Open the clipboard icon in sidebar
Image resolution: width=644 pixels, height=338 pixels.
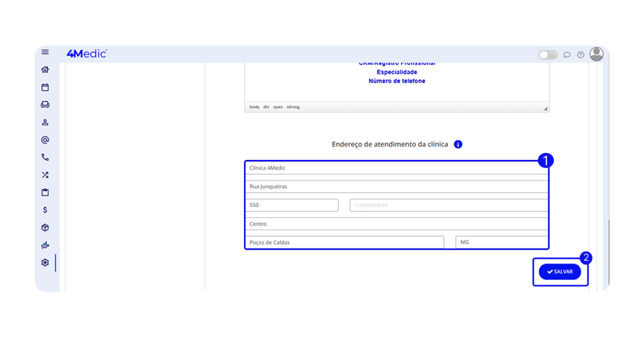tap(45, 193)
